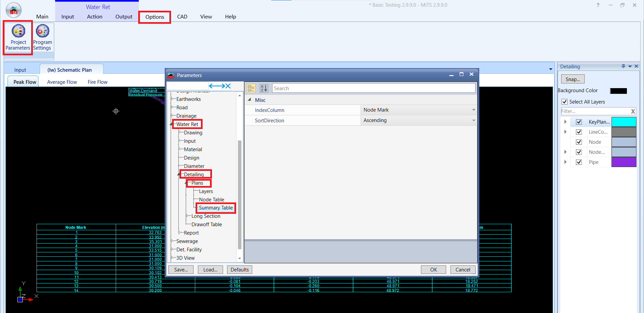Clear the layer filter with X
The height and width of the screenshot is (313, 644).
[x=633, y=111]
